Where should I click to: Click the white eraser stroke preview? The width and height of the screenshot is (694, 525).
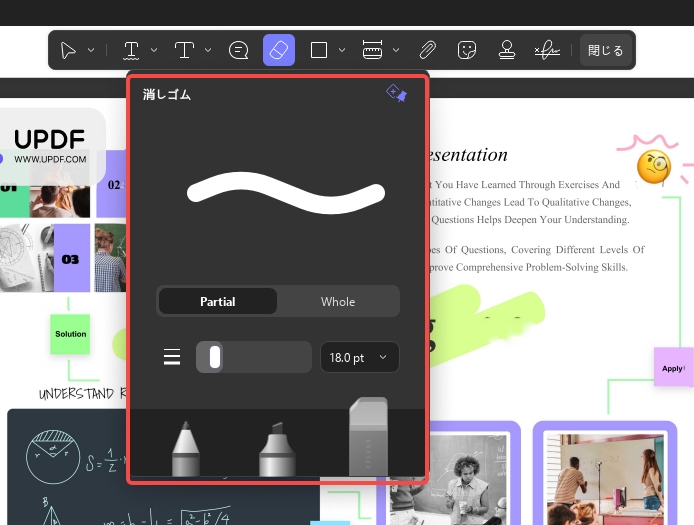[x=285, y=193]
